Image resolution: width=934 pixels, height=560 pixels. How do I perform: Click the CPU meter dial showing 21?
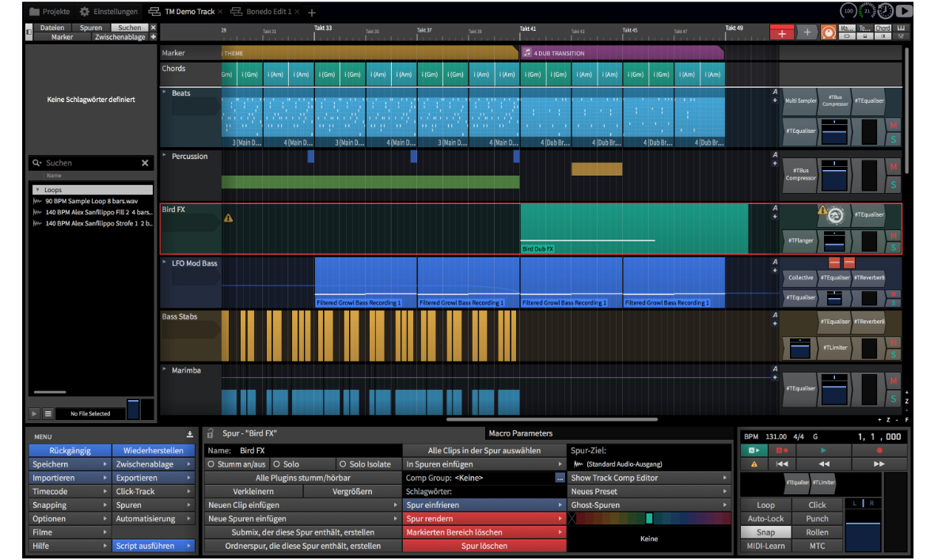click(867, 11)
